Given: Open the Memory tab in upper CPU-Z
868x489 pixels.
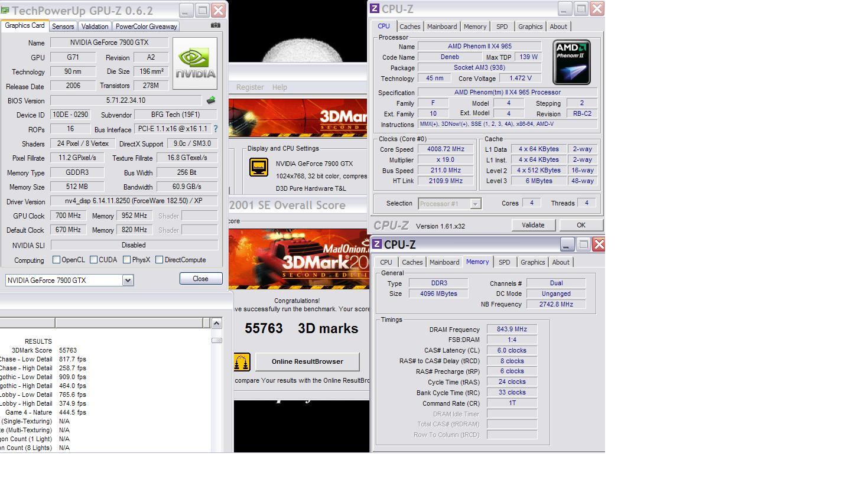Looking at the screenshot, I should [475, 27].
